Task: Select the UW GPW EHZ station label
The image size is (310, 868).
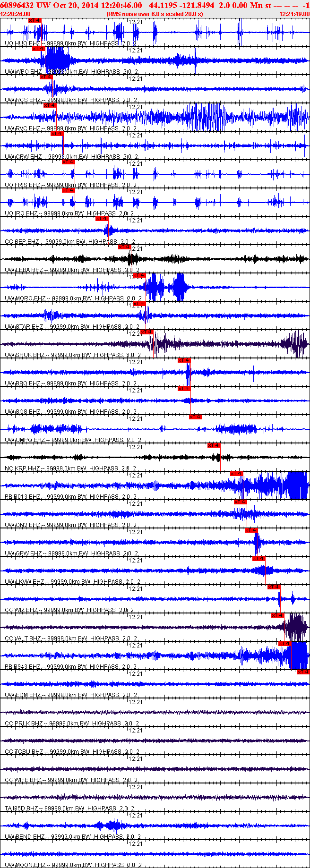Action: (x=23, y=553)
